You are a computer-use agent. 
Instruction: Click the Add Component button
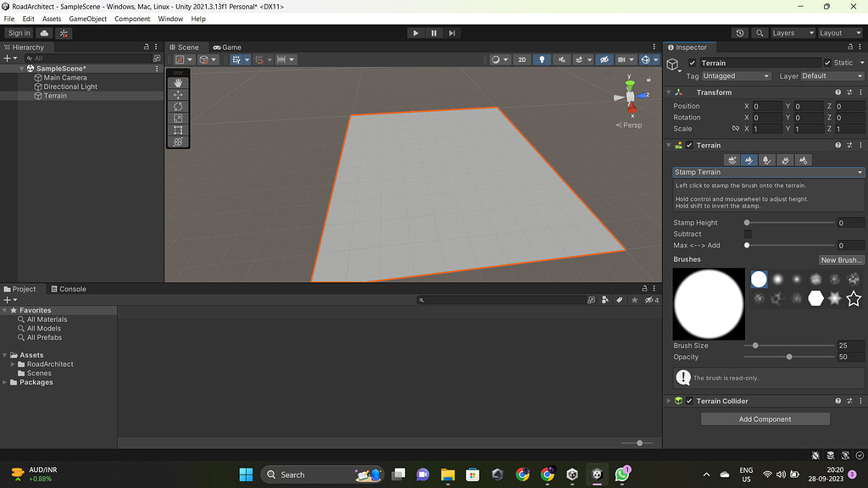click(765, 419)
